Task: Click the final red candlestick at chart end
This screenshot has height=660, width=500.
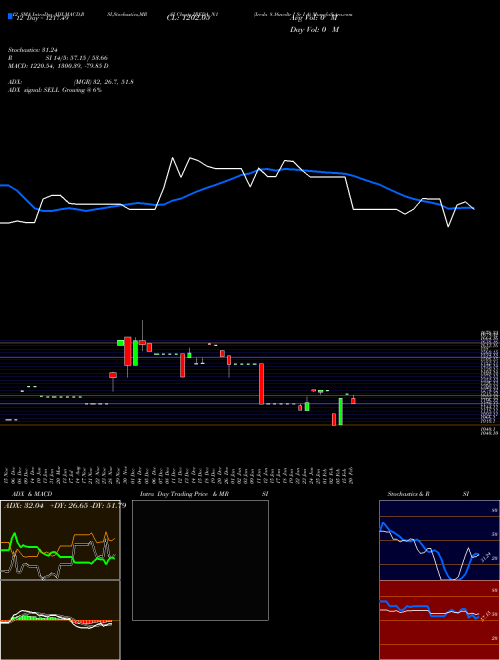Action: click(x=353, y=401)
